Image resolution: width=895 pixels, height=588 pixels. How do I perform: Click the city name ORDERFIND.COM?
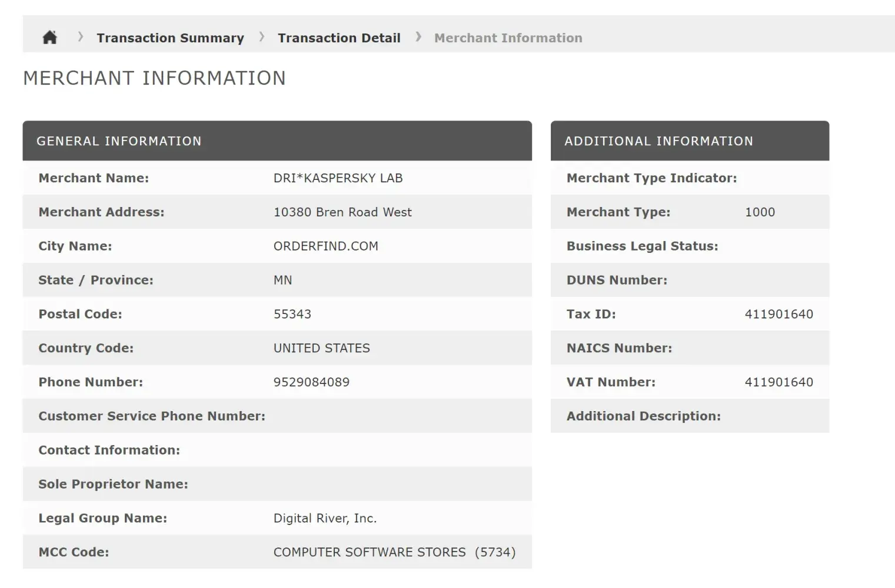(x=325, y=246)
